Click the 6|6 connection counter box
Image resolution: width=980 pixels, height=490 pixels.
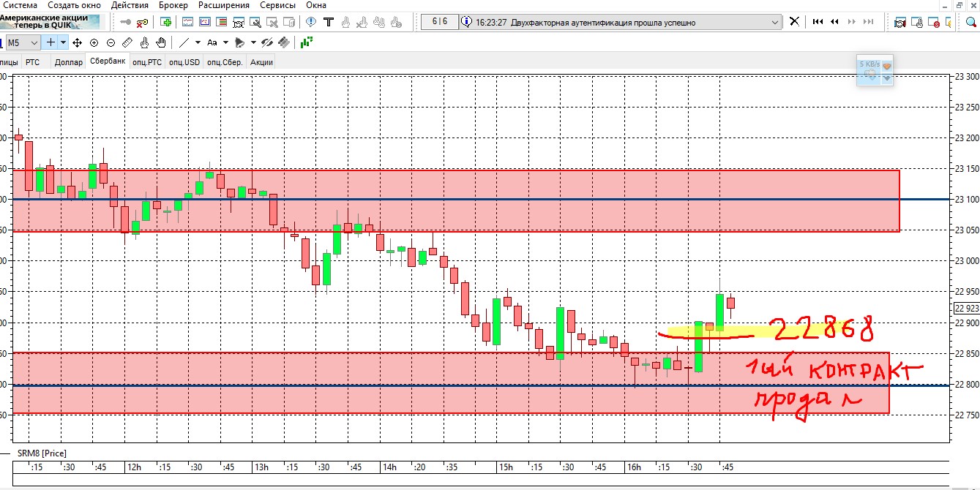coord(439,21)
